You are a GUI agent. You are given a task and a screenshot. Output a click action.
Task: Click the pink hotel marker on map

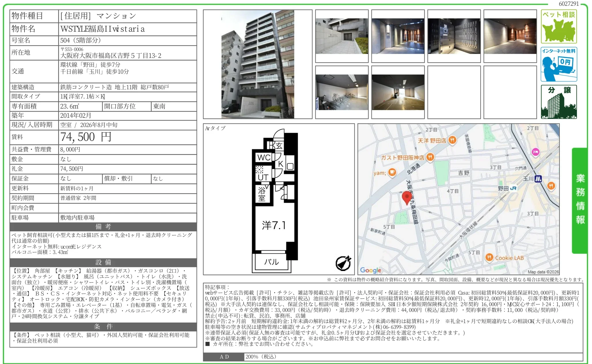point(535,152)
